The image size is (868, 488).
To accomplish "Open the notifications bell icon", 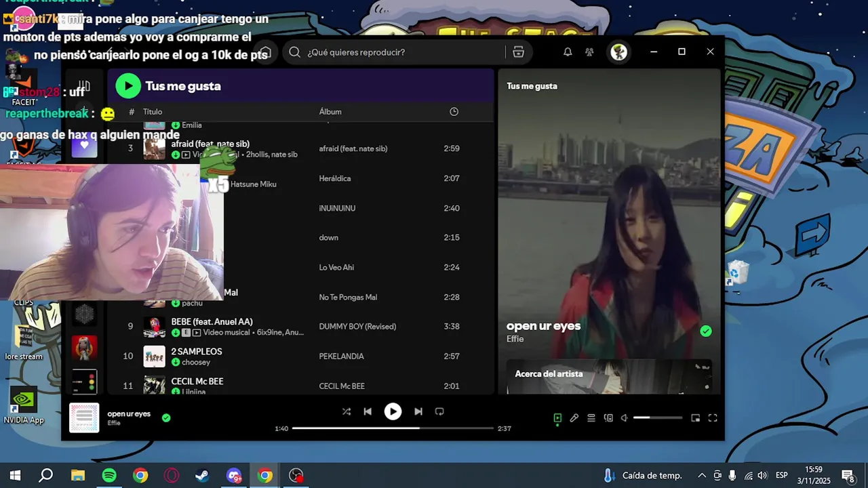I will (568, 52).
